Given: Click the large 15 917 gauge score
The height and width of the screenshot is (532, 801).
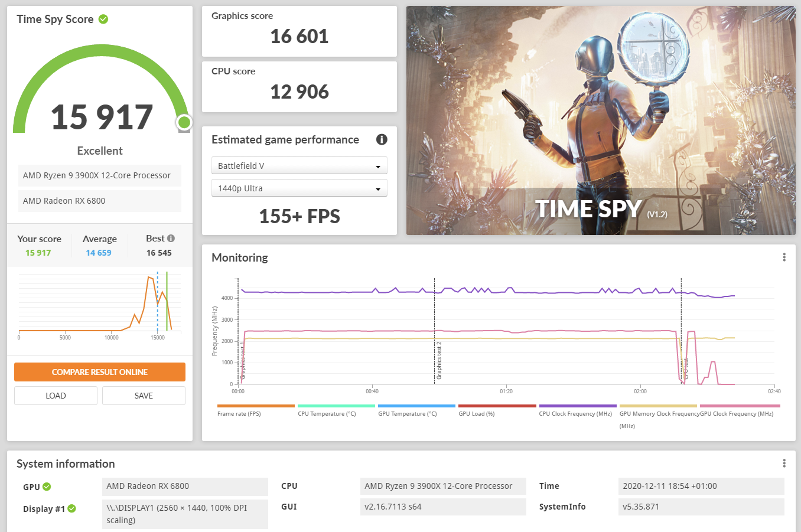Looking at the screenshot, I should point(102,117).
